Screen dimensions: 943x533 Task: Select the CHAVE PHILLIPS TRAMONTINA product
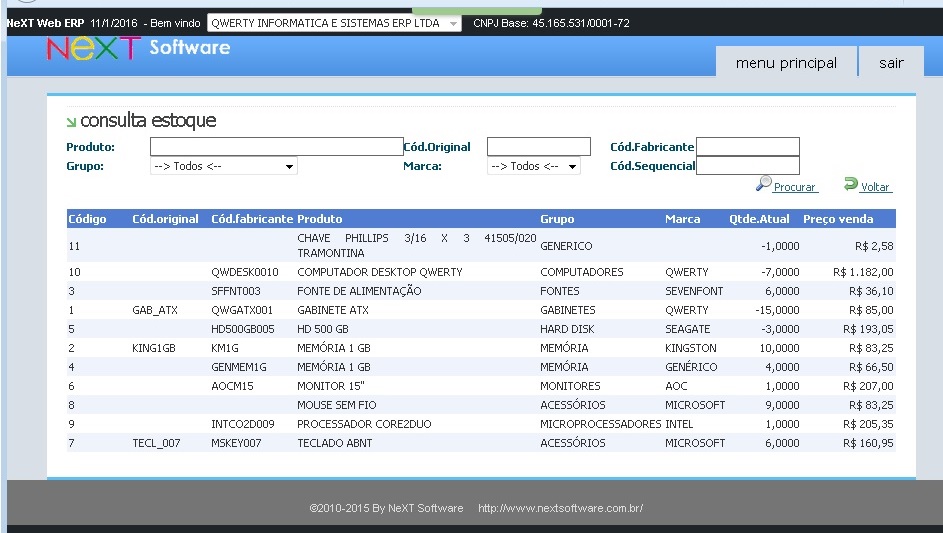pos(417,245)
